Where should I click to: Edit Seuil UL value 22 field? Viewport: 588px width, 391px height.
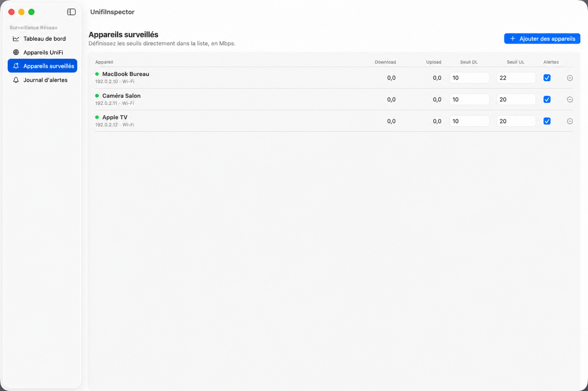516,78
